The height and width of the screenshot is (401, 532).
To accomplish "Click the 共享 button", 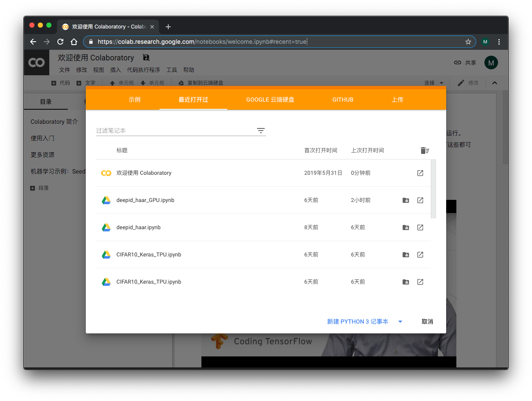I will [x=465, y=62].
